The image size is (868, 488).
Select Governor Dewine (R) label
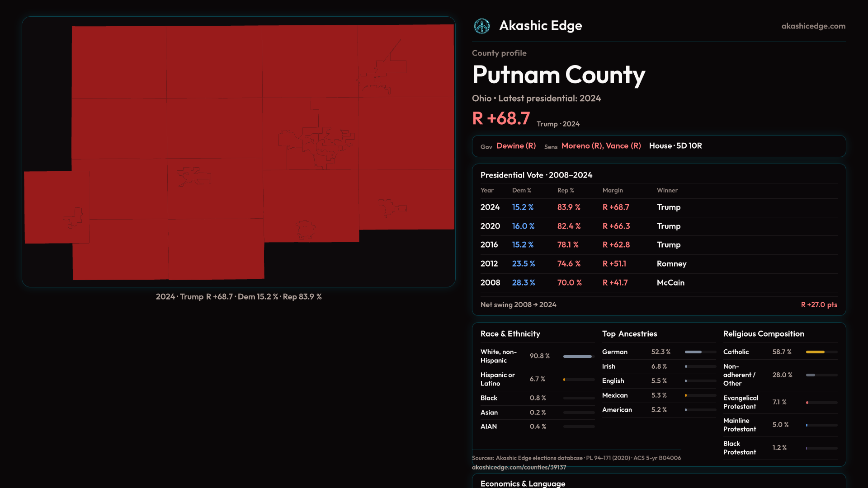pos(516,146)
